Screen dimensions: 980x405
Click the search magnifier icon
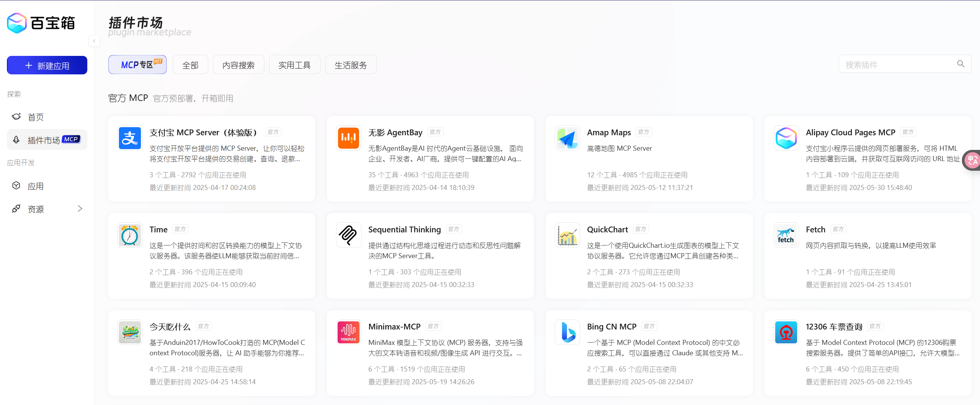961,64
